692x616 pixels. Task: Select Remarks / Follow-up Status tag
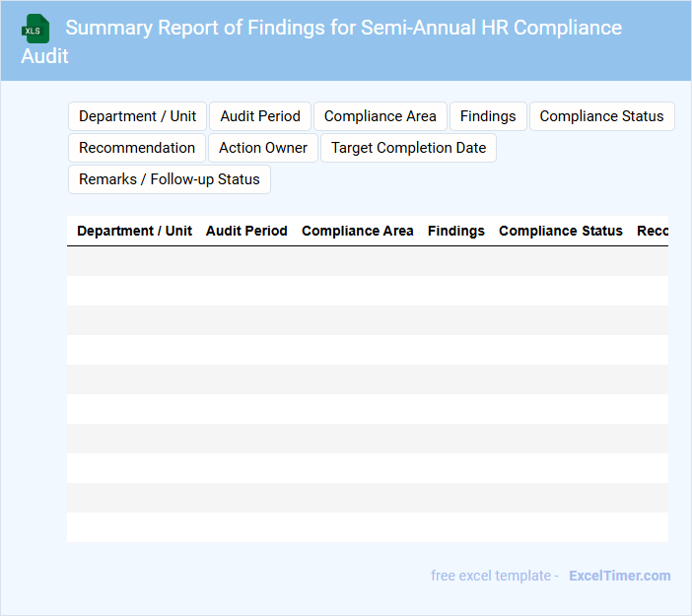tap(170, 179)
